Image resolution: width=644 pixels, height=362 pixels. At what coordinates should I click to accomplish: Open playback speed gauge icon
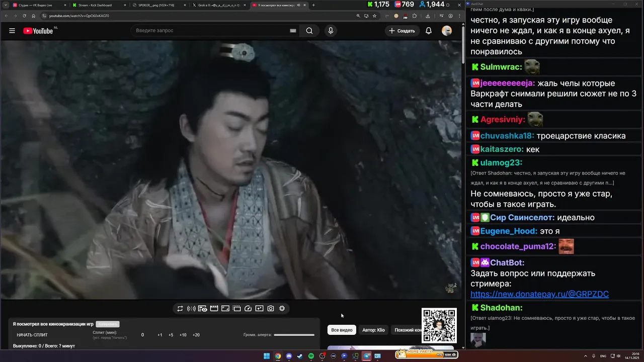tap(248, 308)
